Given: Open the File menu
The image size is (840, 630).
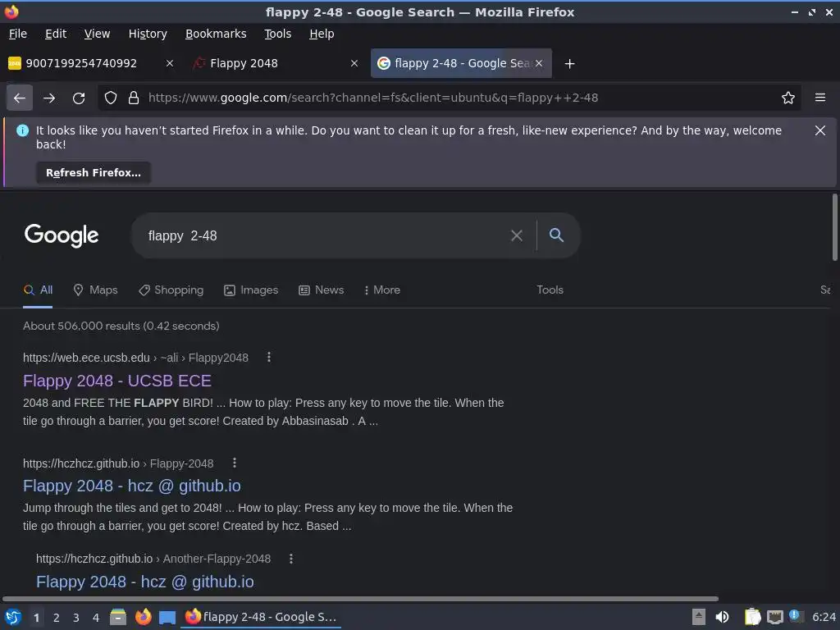Looking at the screenshot, I should 18,34.
